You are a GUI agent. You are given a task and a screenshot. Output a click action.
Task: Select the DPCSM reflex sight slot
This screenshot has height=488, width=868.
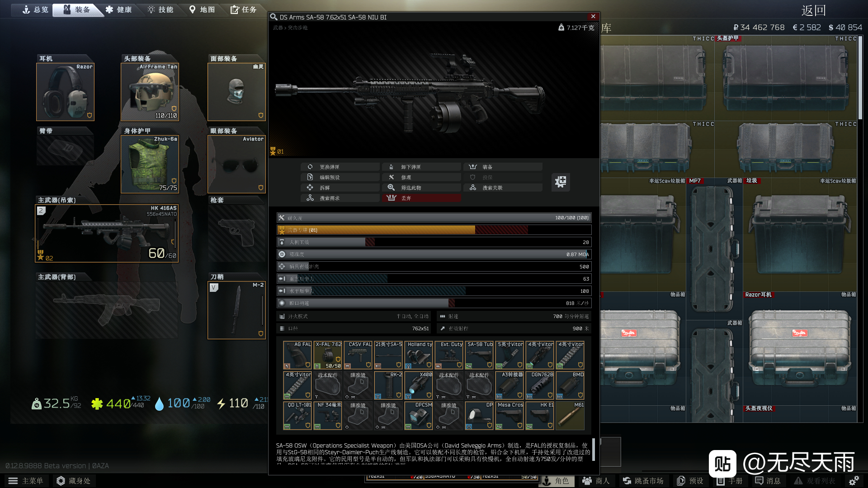tap(419, 416)
